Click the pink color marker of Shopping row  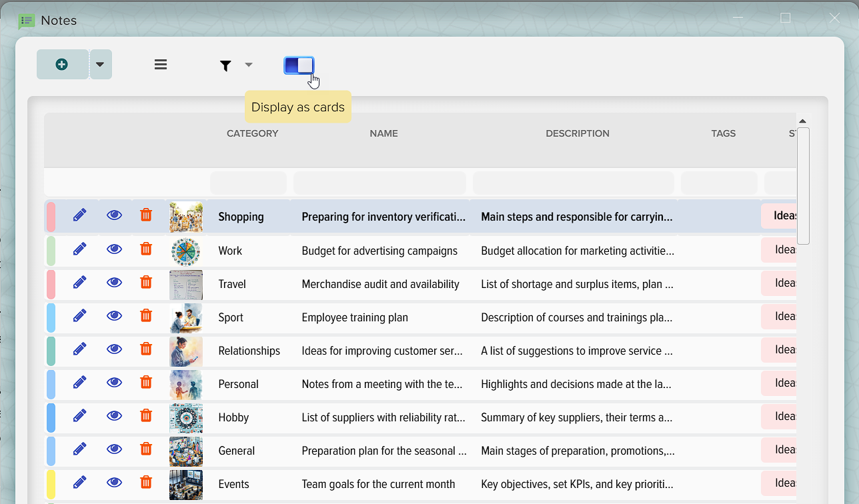pyautogui.click(x=51, y=217)
